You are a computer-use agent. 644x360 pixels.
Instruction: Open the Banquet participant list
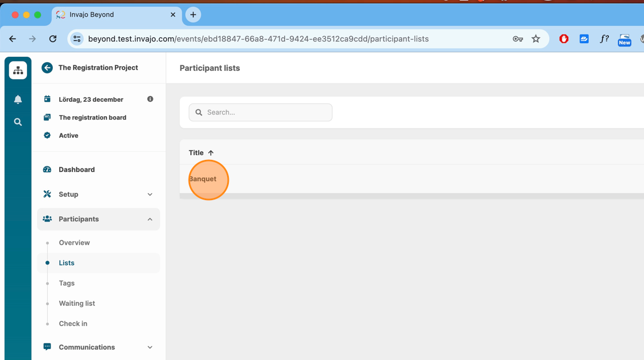point(202,179)
